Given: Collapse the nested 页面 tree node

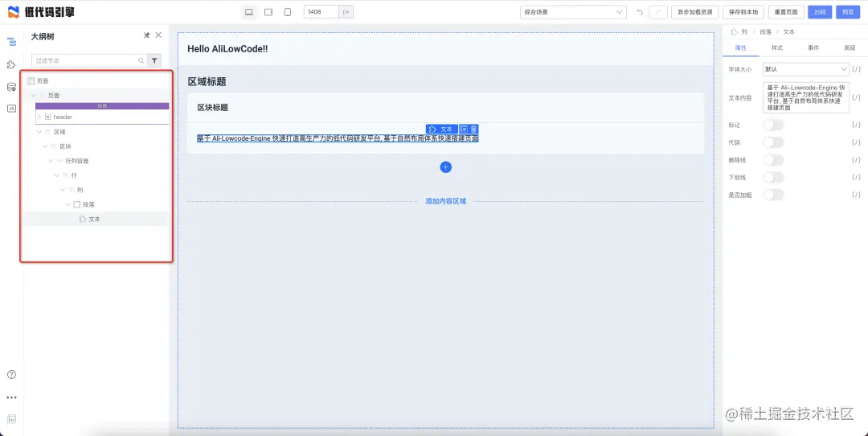Looking at the screenshot, I should point(33,95).
